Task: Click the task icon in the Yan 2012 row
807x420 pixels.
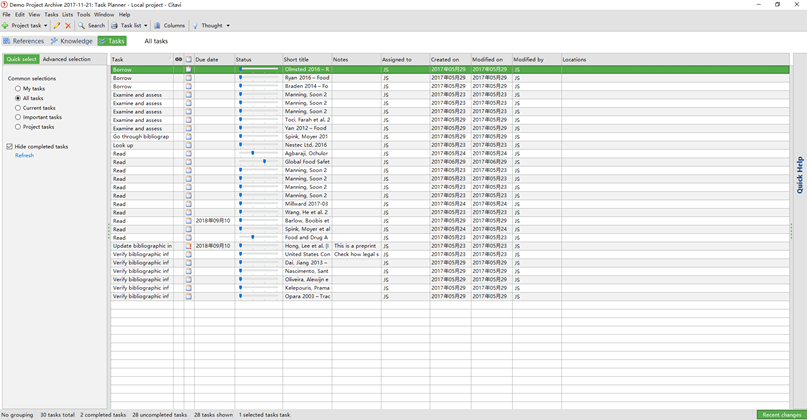Action: coord(189,128)
